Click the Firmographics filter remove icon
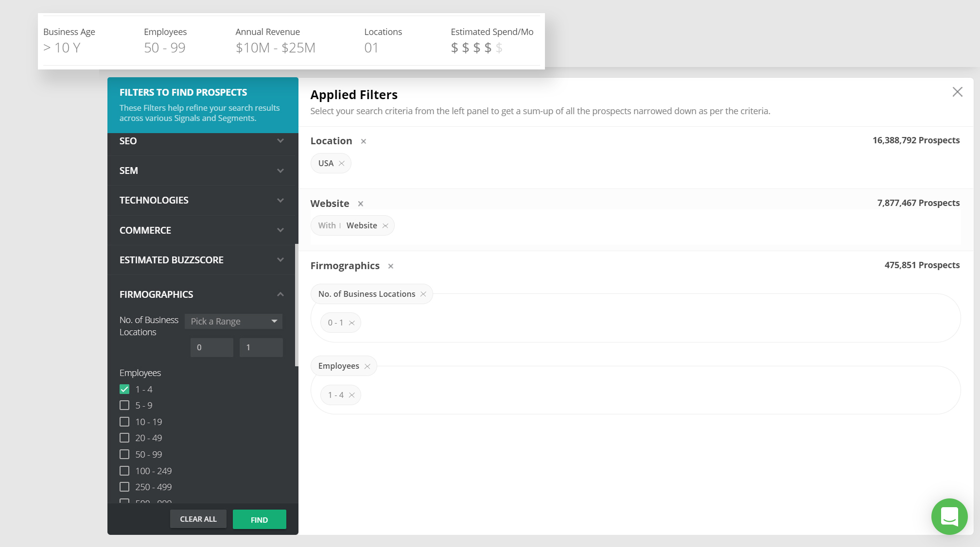Viewport: 980px width, 547px height. [x=390, y=266]
